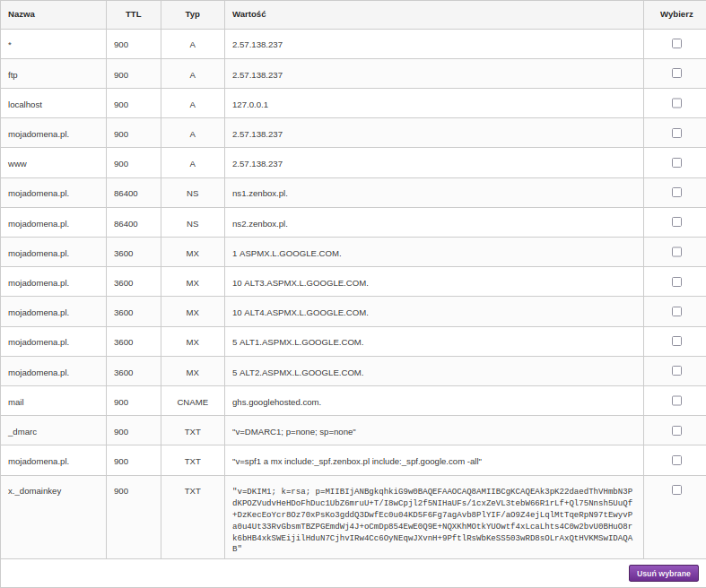Select the mail CNAME record checkbox
Viewport: 706px width, 588px height.
click(676, 401)
